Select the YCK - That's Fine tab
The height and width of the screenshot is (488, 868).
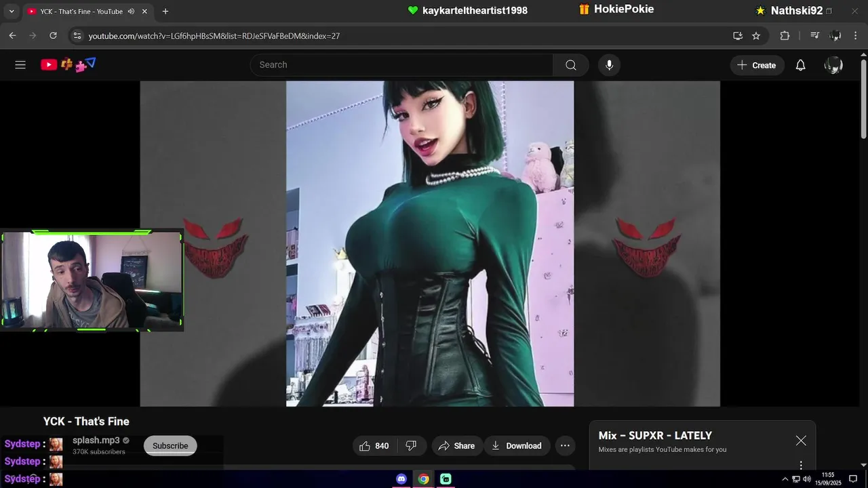[x=81, y=12]
